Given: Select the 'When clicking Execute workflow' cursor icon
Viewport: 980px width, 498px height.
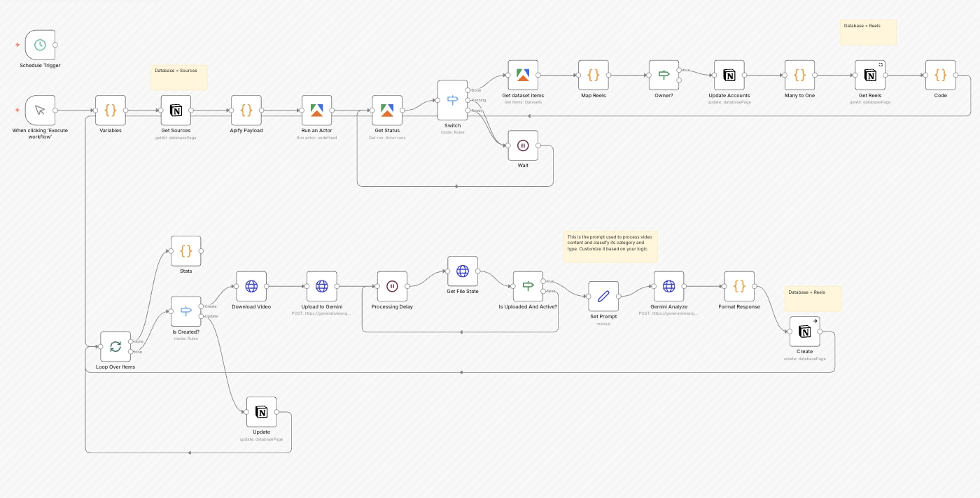Looking at the screenshot, I should pos(40,110).
